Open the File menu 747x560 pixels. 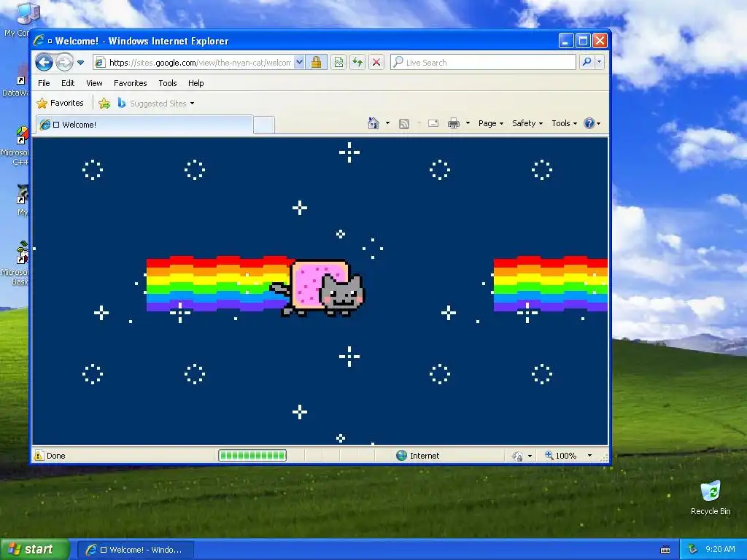[44, 83]
